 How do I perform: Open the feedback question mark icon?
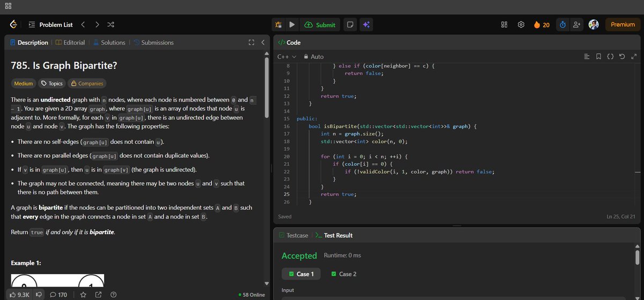pos(113,295)
